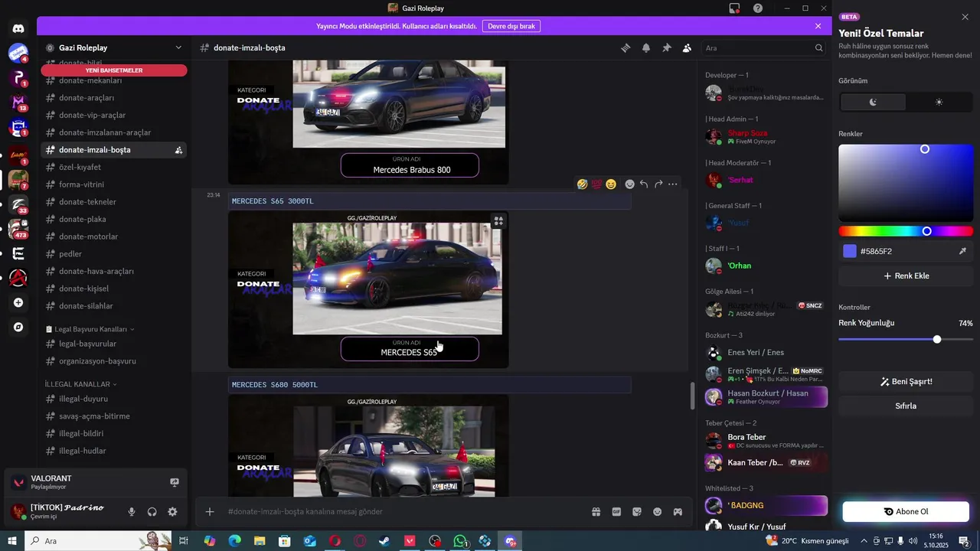The image size is (980, 551).
Task: Click Sıfırla reset button
Action: click(906, 406)
